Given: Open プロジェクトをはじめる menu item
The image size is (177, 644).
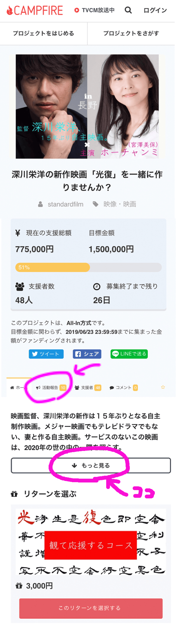Looking at the screenshot, I should click(x=43, y=34).
